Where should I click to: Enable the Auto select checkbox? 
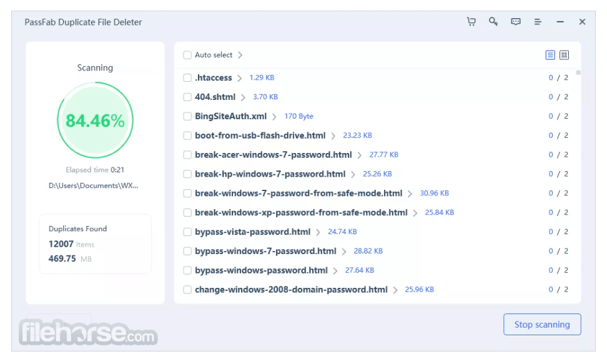tap(187, 55)
